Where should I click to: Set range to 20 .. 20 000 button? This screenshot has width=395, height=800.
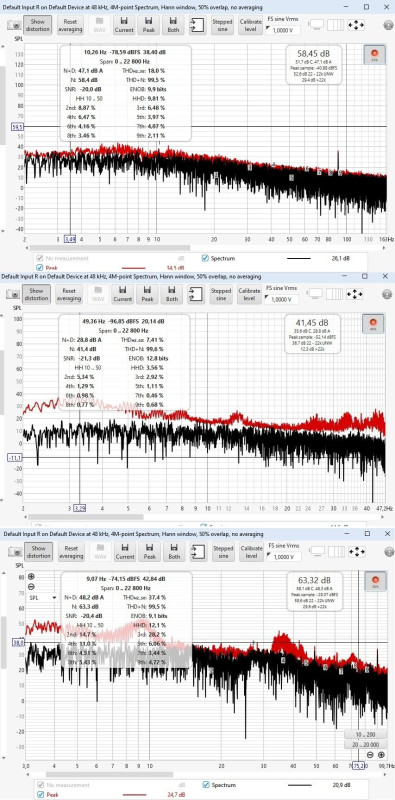[x=364, y=744]
